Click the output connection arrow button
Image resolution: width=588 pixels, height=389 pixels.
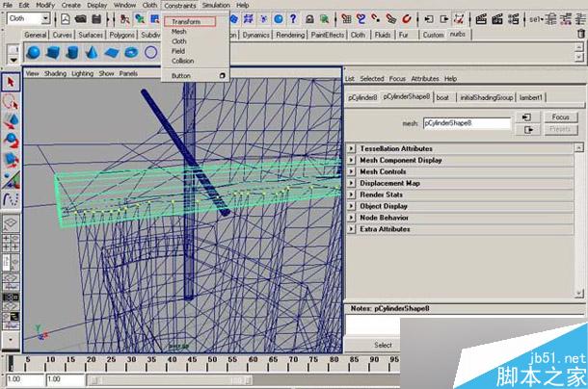[527, 130]
